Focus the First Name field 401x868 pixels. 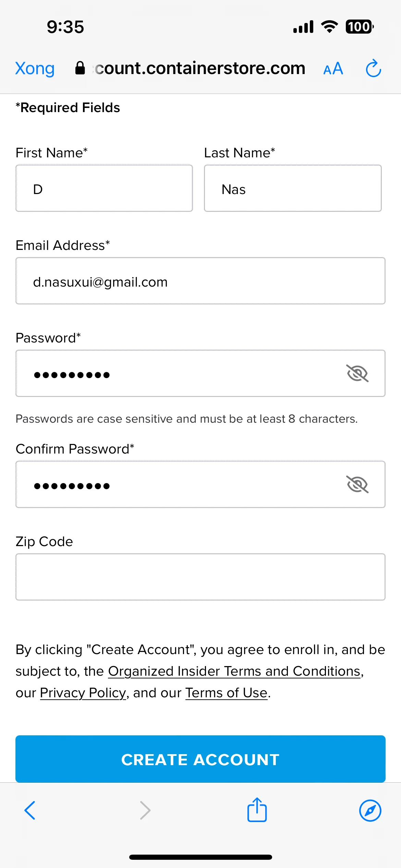click(x=104, y=188)
